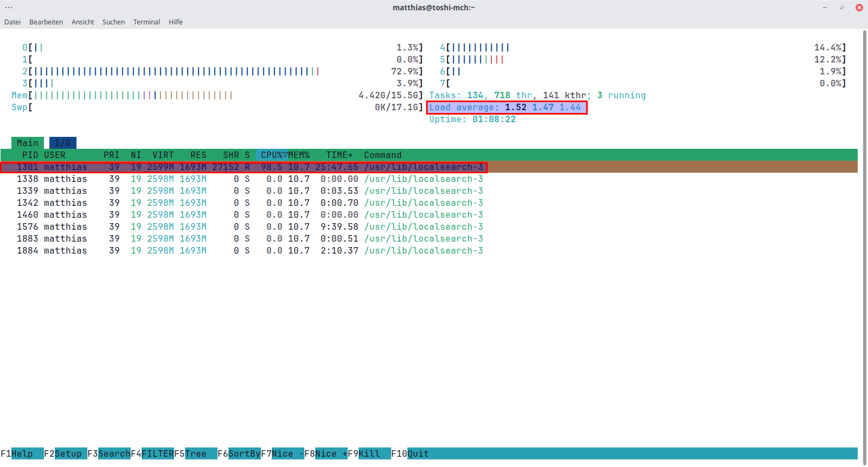Click F9 Kill in the function bar
Viewport: 868px width, 467px height.
coord(369,454)
